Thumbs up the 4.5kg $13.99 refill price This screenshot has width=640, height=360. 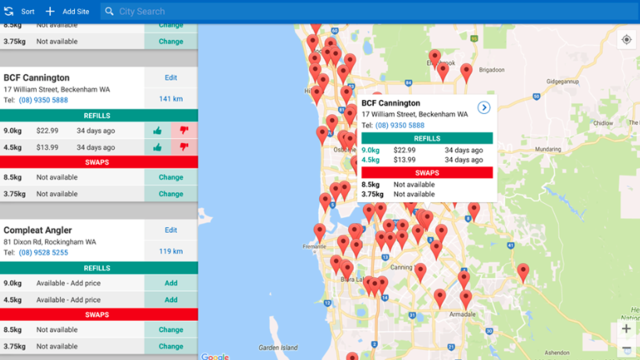(158, 147)
